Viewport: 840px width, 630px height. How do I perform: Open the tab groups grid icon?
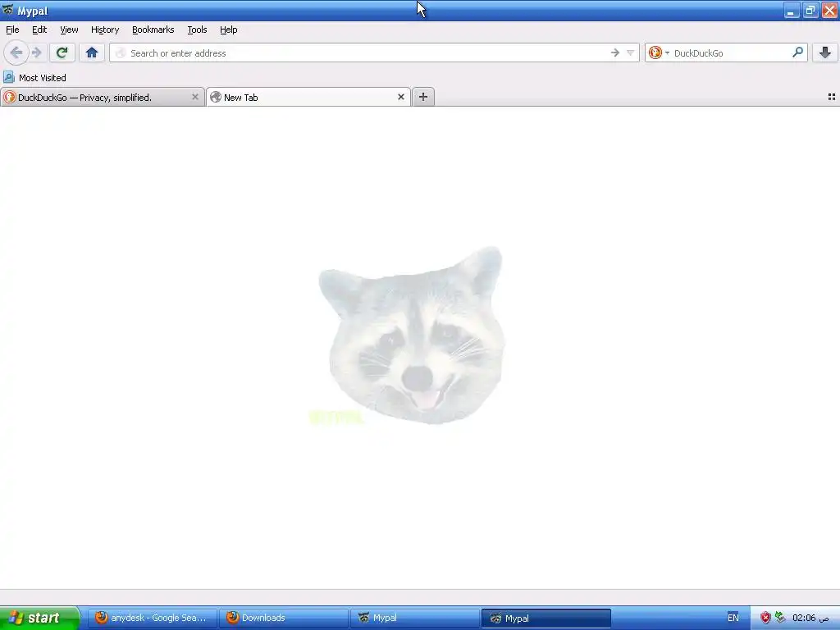coord(832,97)
